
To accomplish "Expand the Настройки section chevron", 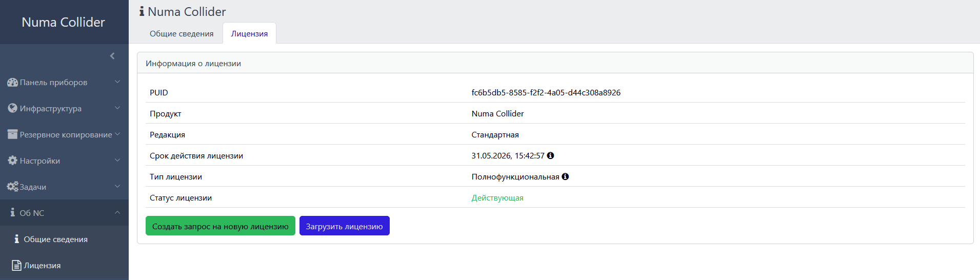I will pyautogui.click(x=117, y=161).
